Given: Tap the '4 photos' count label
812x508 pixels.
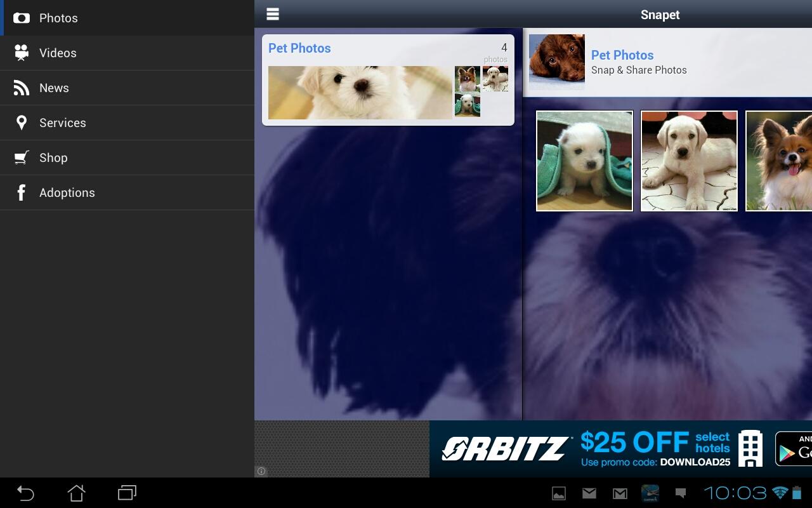Looking at the screenshot, I should [496, 53].
